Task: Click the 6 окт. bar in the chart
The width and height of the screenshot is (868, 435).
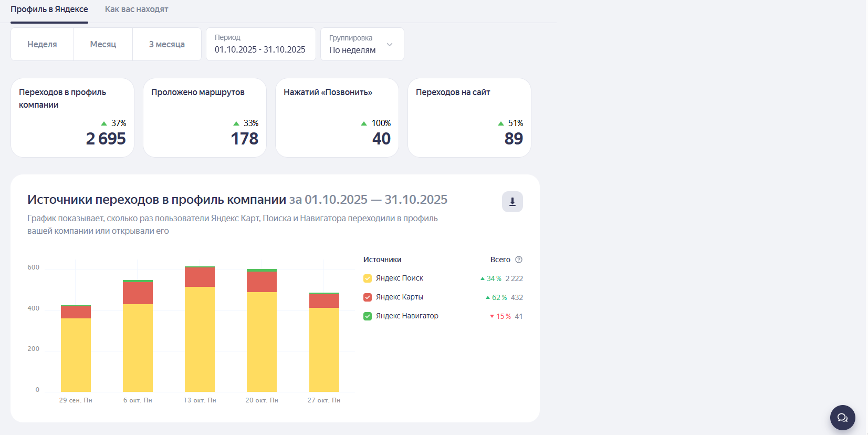Action: 138,336
